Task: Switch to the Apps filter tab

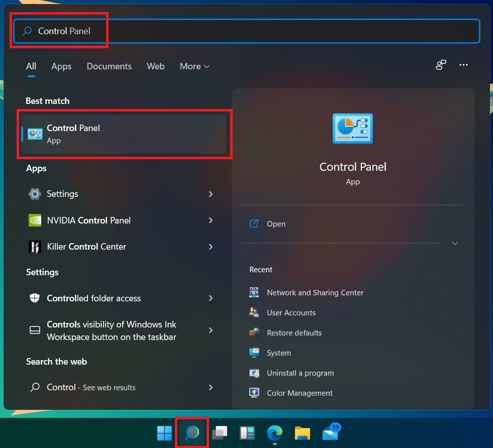Action: [x=61, y=66]
